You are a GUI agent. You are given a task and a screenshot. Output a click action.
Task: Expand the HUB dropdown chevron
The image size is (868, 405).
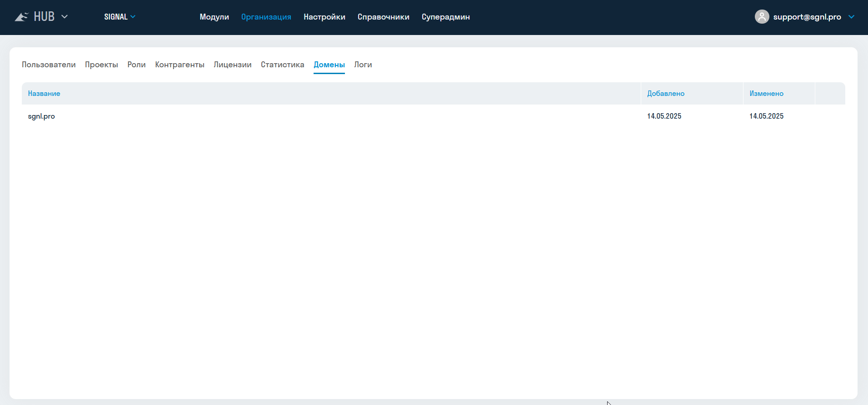[65, 17]
